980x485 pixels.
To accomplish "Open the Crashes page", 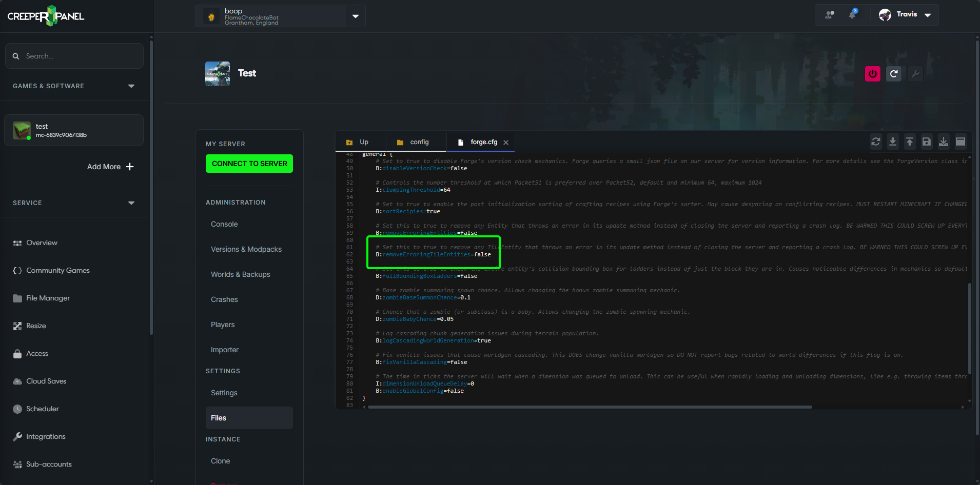I will pyautogui.click(x=224, y=299).
